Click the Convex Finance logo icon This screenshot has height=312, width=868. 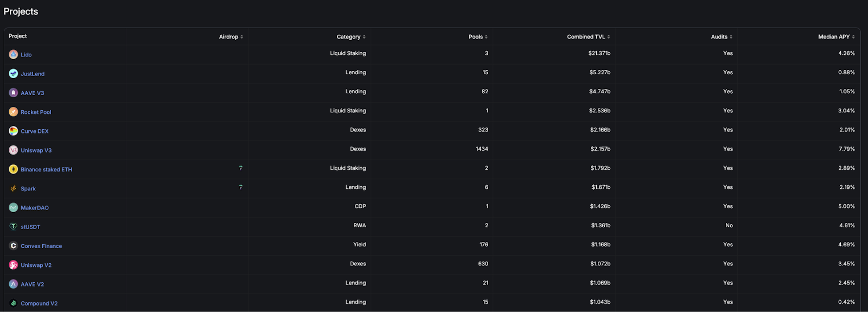pos(13,246)
